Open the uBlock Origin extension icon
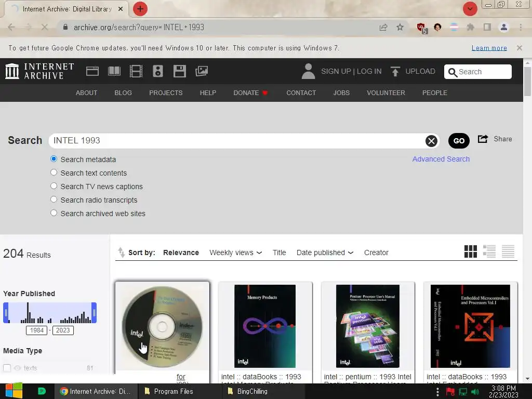 point(422,28)
